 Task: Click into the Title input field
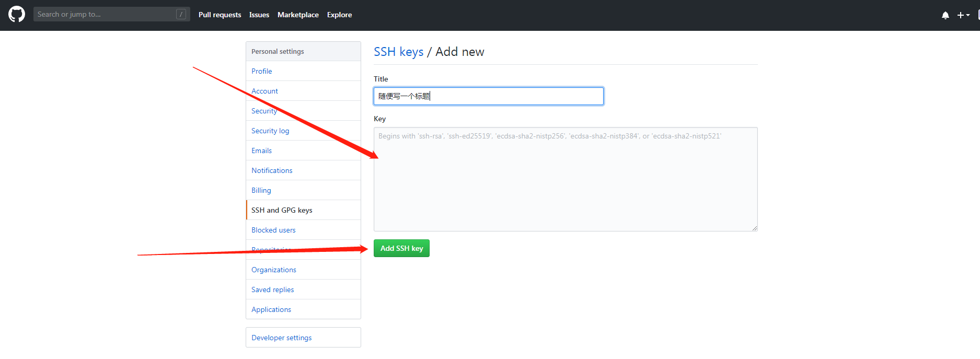pyautogui.click(x=489, y=96)
